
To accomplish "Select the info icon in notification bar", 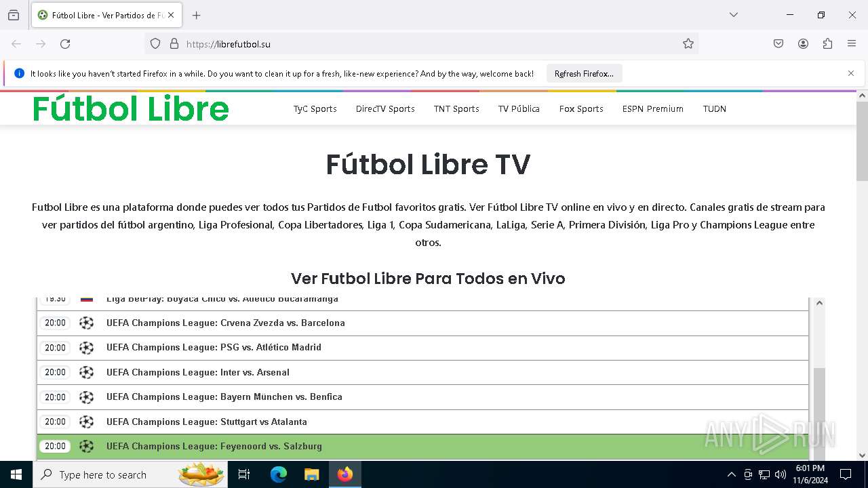I will [19, 73].
